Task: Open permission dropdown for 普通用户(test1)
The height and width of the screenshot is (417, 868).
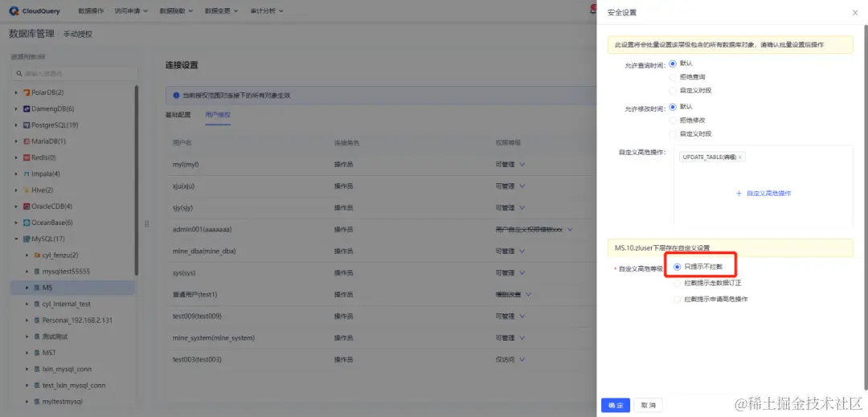Action: [x=529, y=294]
